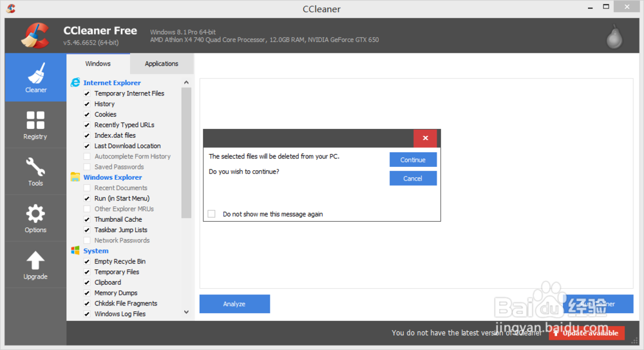644x350 pixels.
Task: Toggle Run (in Start Menu) checkbox
Action: [x=87, y=199]
